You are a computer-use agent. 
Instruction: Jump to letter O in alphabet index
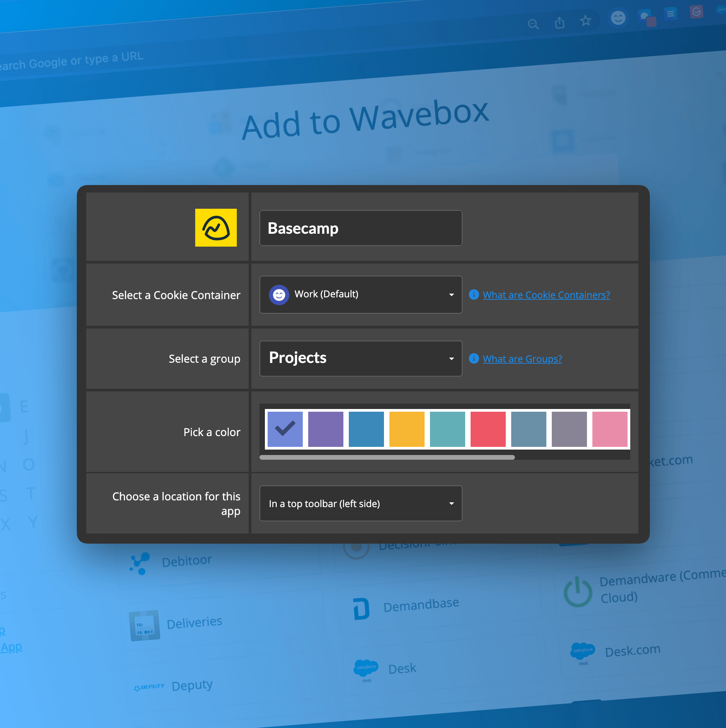point(29,464)
